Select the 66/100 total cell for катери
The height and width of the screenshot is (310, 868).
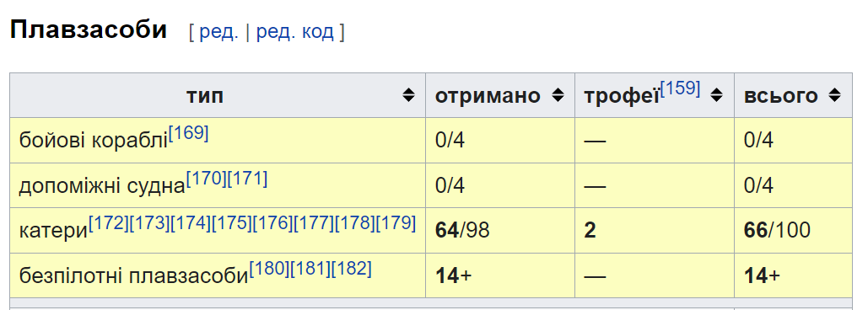pos(793,231)
